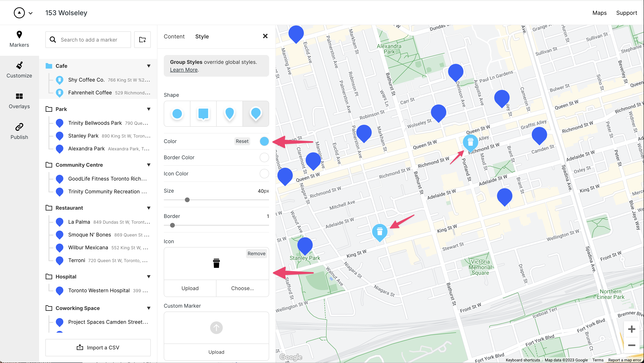Open the Border Color swatch

click(x=264, y=157)
